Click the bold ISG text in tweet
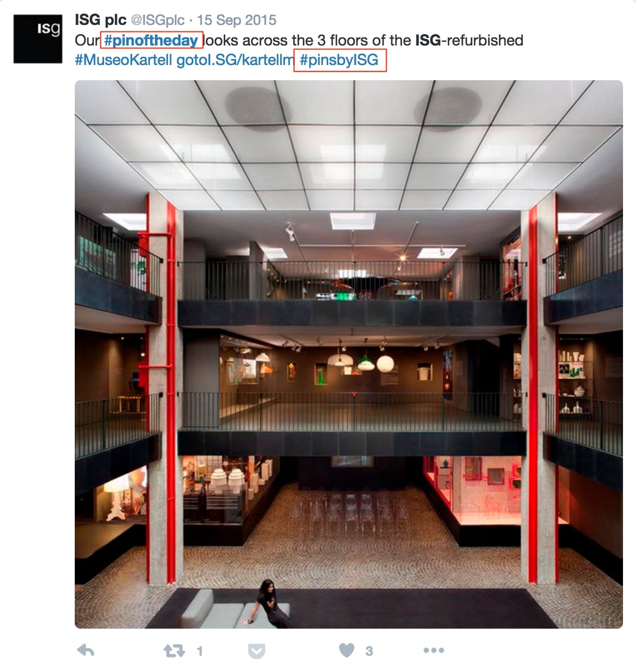 428,41
